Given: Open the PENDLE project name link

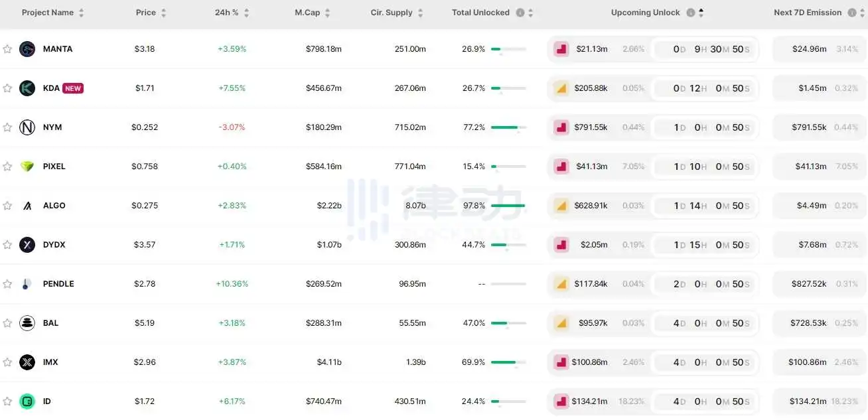Looking at the screenshot, I should [58, 284].
